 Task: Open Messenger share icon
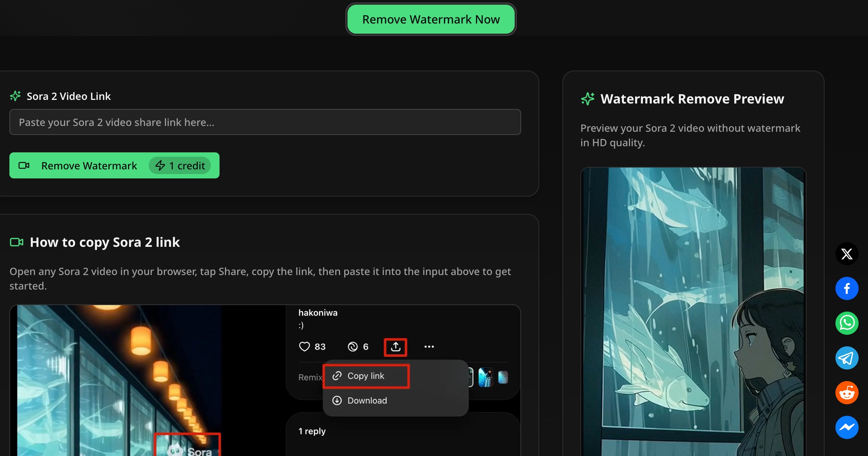point(847,427)
